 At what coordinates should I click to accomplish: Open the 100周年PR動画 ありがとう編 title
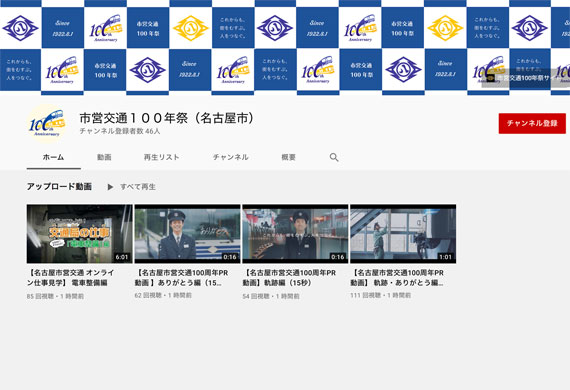point(181,278)
